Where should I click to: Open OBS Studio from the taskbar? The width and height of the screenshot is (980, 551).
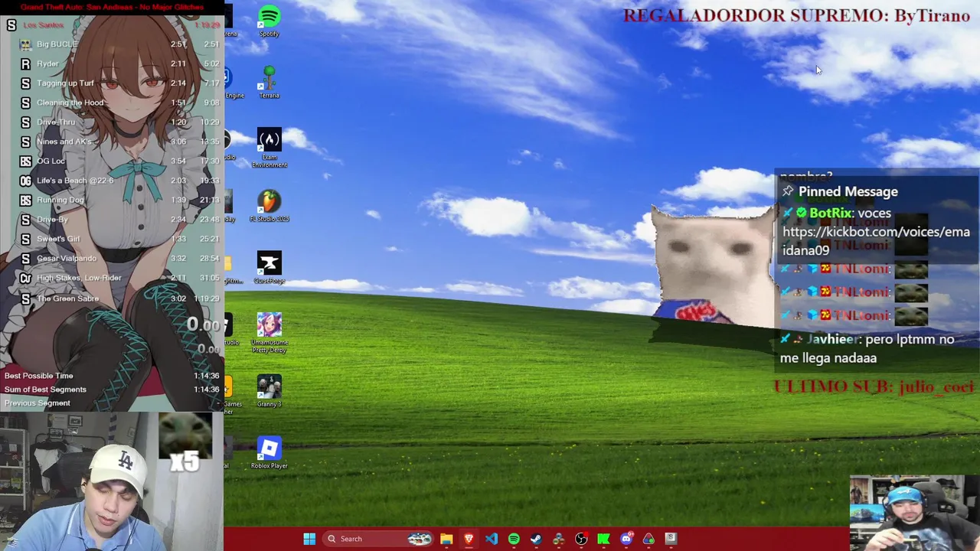coord(581,539)
